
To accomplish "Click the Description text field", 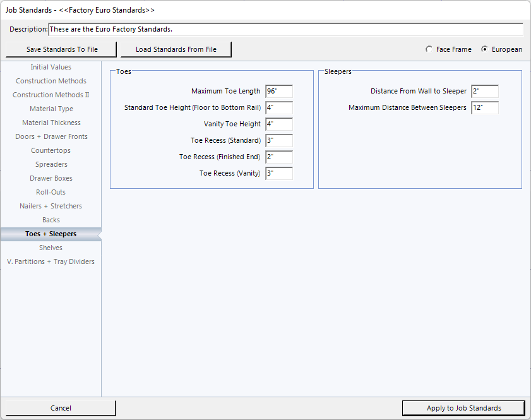I will [285, 30].
